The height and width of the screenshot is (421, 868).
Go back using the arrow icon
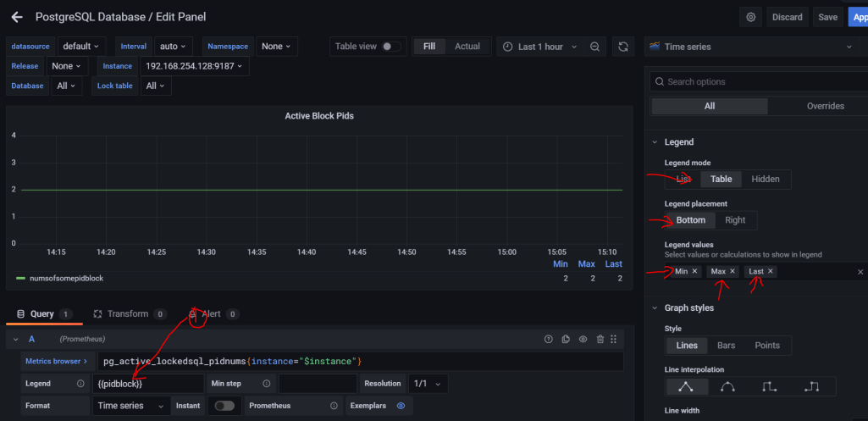17,17
